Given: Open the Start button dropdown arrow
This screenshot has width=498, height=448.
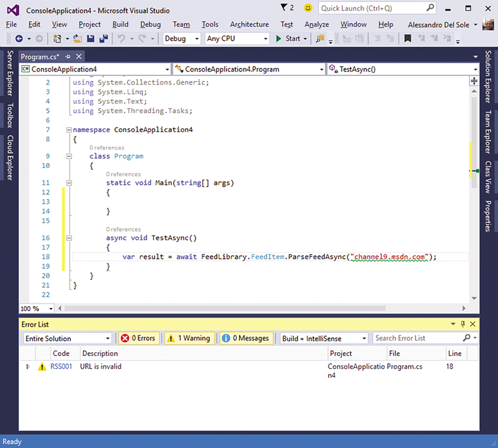Looking at the screenshot, I should pos(305,39).
